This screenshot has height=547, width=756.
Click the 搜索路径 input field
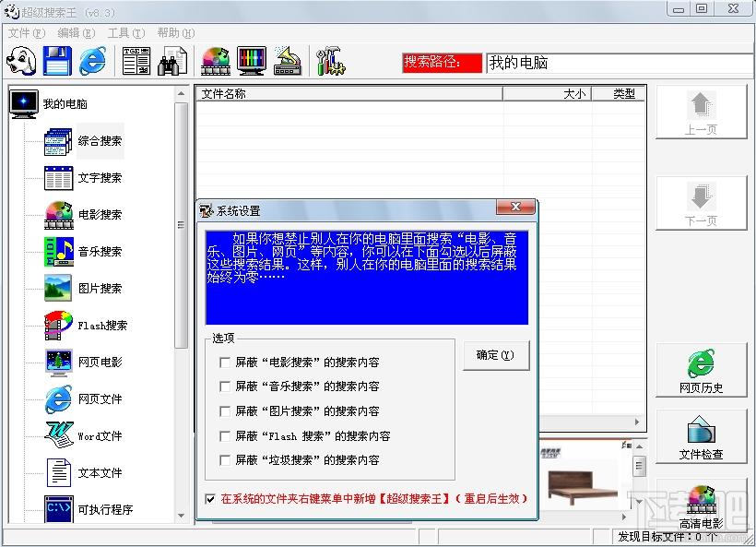(620, 64)
